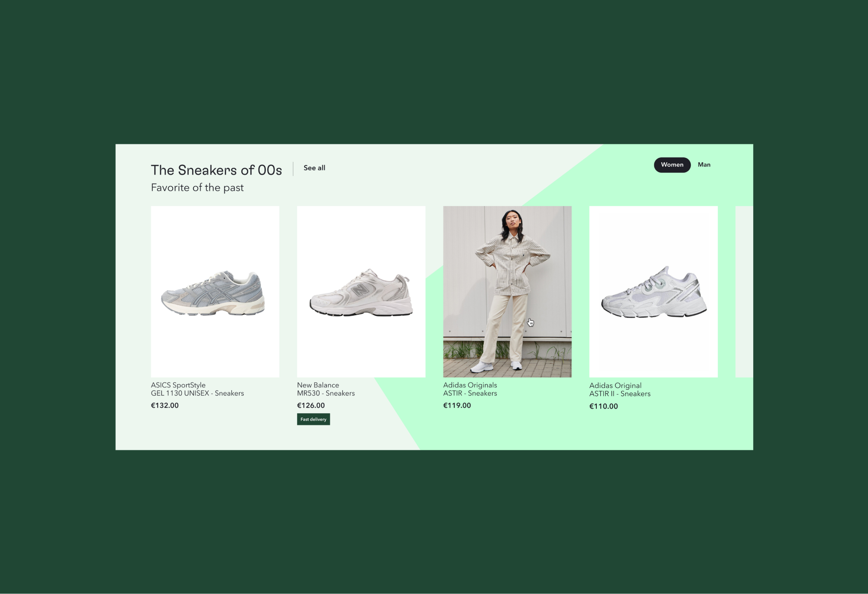The height and width of the screenshot is (594, 868).
Task: Click the Adidas Original brand label
Action: 615,386
